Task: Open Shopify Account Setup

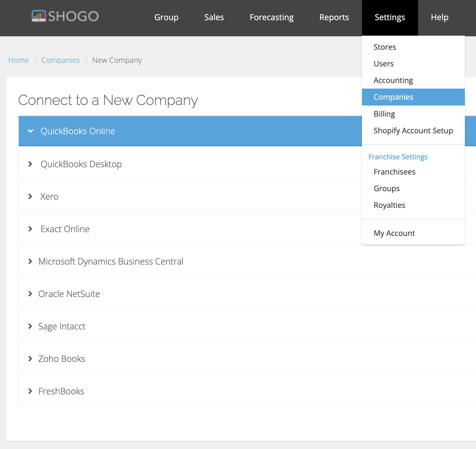Action: pyautogui.click(x=413, y=131)
